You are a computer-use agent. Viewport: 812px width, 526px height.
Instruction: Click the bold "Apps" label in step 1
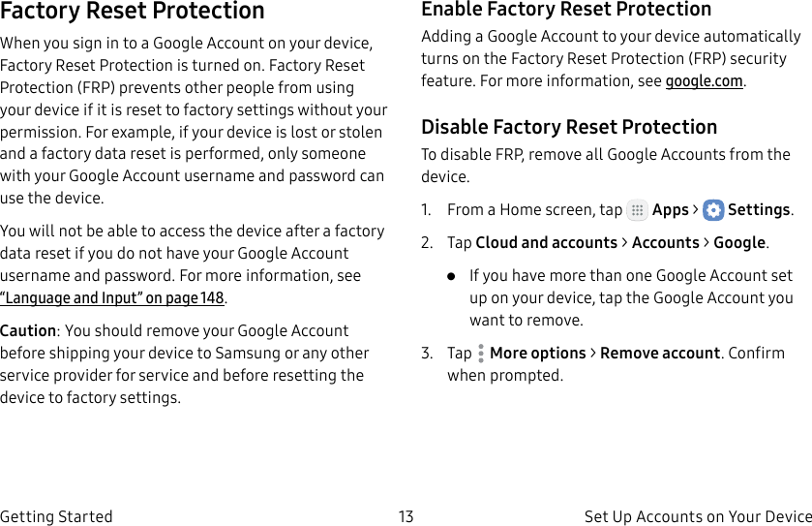click(670, 210)
